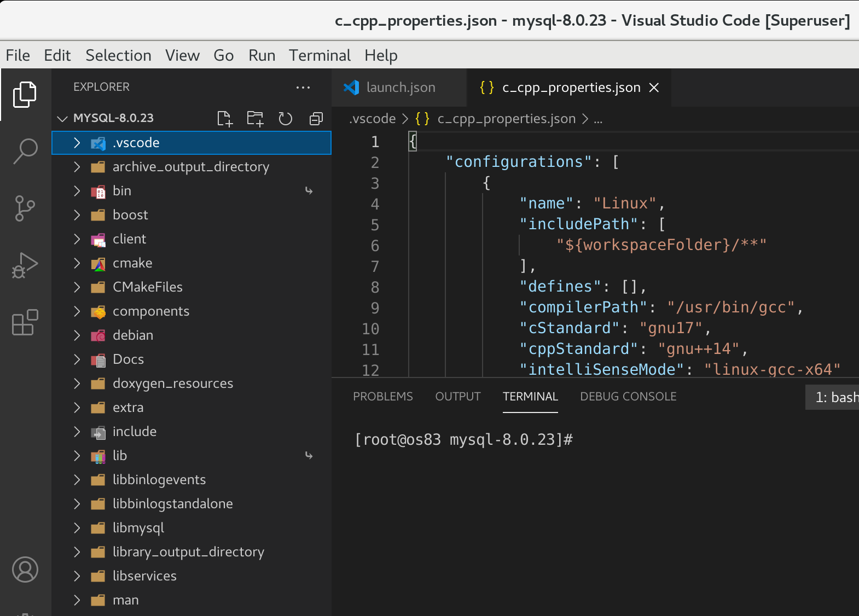Viewport: 859px width, 616px height.
Task: Click the c_cpp_properties.json breadcrumb segment
Action: click(x=507, y=119)
